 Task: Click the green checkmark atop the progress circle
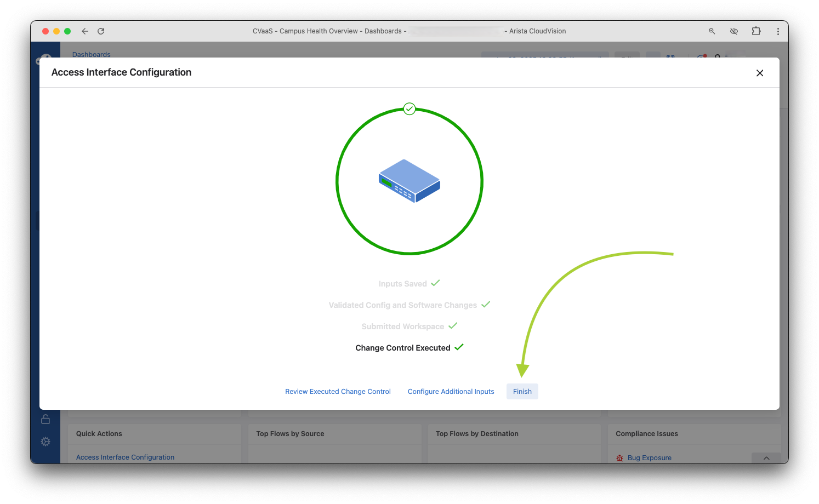coord(410,109)
